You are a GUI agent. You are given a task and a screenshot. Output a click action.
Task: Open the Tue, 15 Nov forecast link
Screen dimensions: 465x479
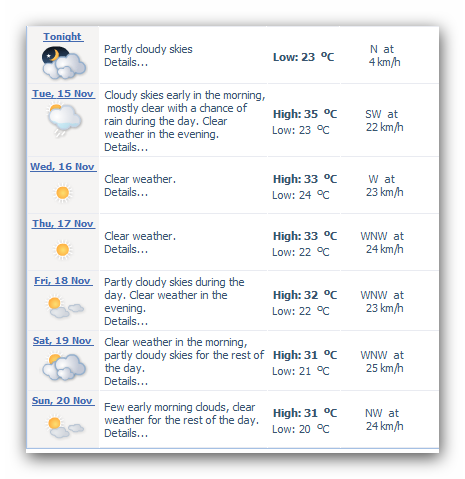(x=63, y=94)
